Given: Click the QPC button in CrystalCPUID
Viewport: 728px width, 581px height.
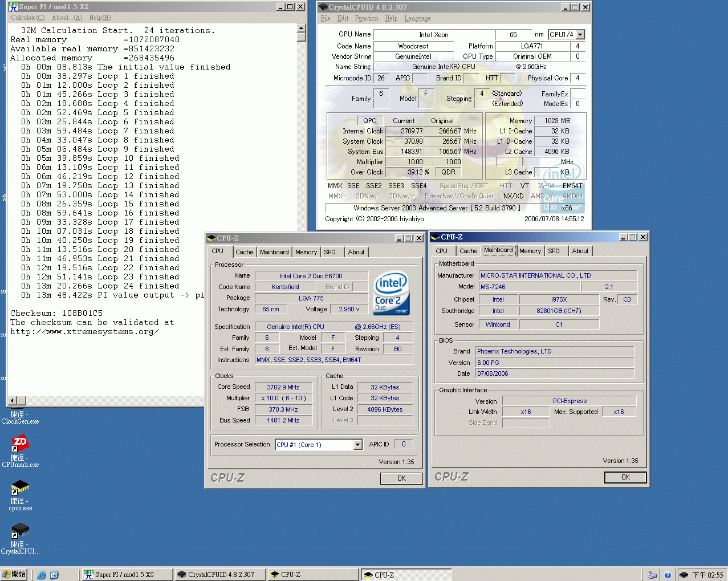Looking at the screenshot, I should click(370, 121).
